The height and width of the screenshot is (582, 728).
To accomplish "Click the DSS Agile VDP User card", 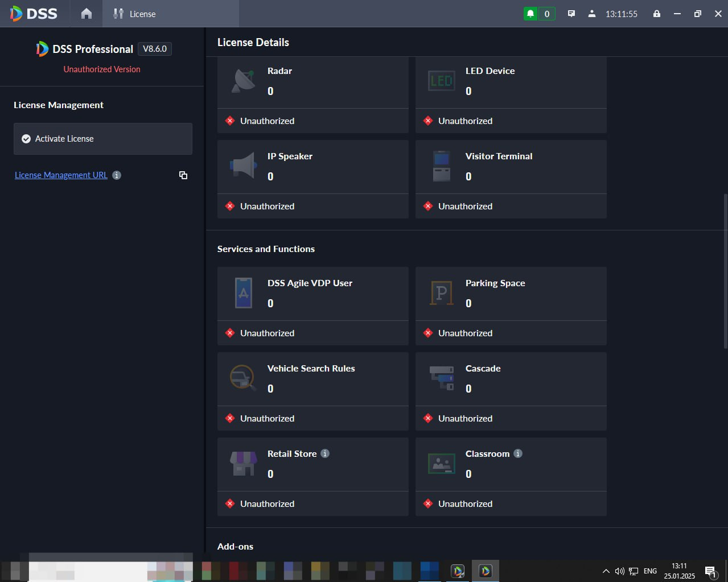I will pyautogui.click(x=313, y=306).
